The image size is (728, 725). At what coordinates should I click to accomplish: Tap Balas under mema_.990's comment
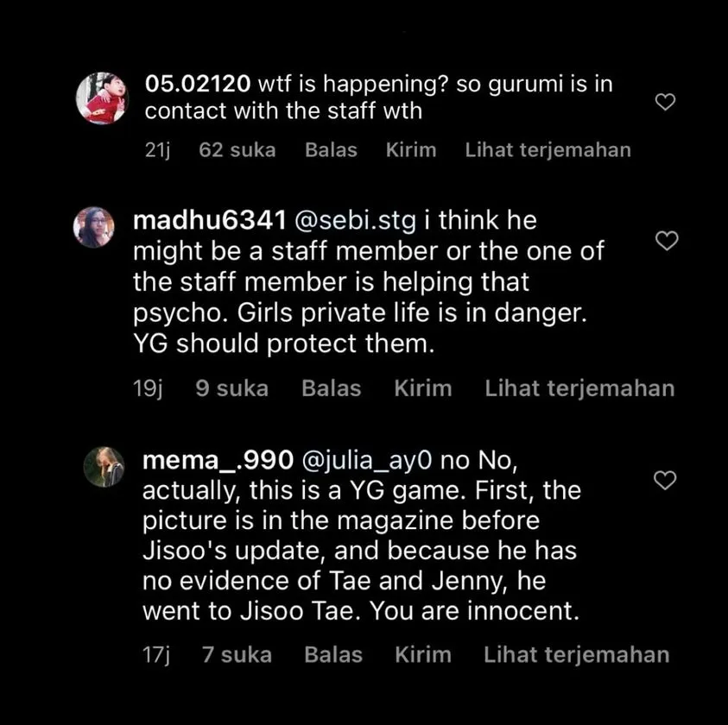coord(331,655)
